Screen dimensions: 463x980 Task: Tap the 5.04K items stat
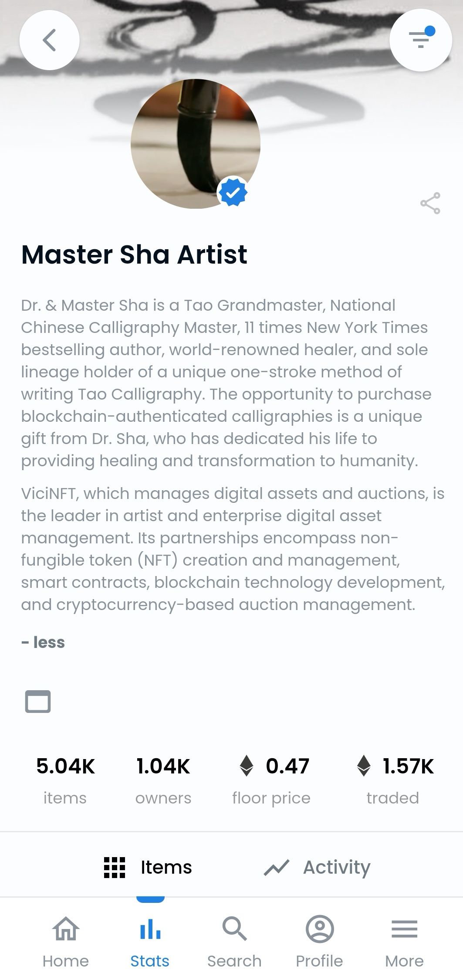[65, 780]
